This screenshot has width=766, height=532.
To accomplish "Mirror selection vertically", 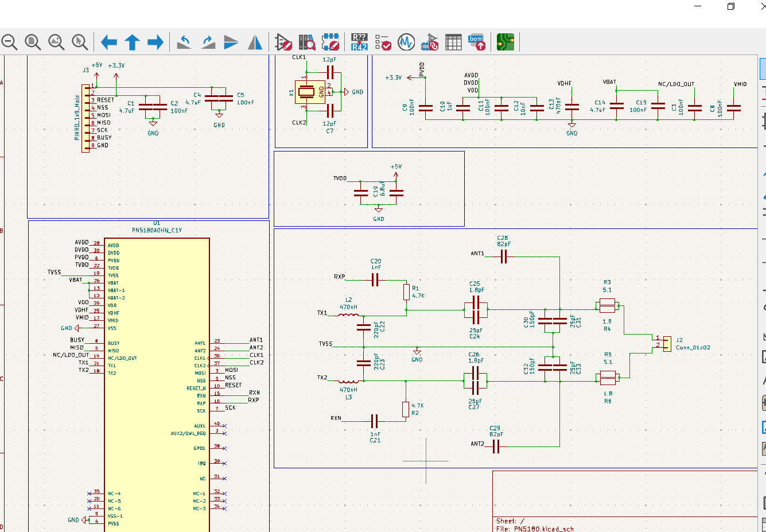I will pyautogui.click(x=231, y=42).
